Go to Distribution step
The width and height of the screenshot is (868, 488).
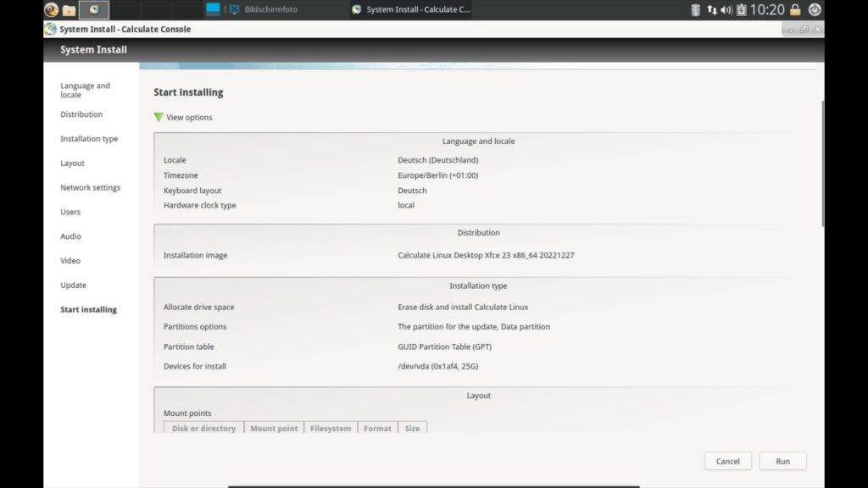(81, 114)
